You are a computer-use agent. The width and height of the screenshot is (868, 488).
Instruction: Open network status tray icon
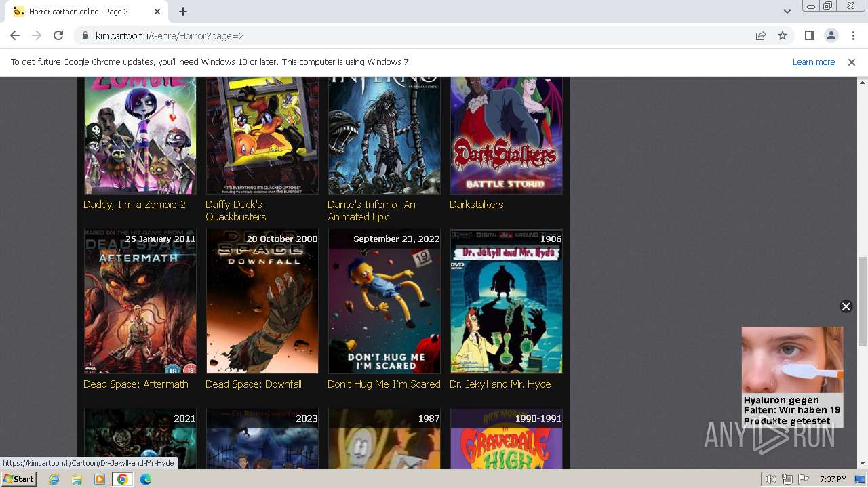click(787, 479)
